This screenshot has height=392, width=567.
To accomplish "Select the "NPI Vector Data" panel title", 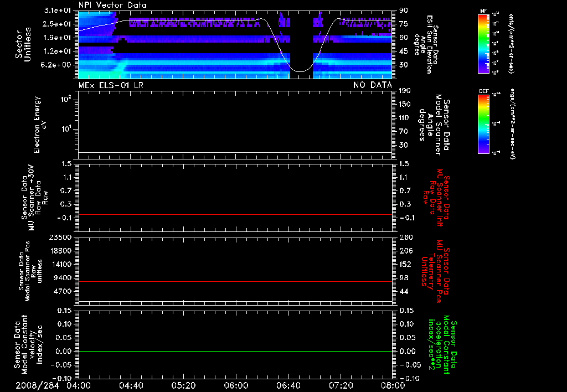I will click(x=112, y=5).
